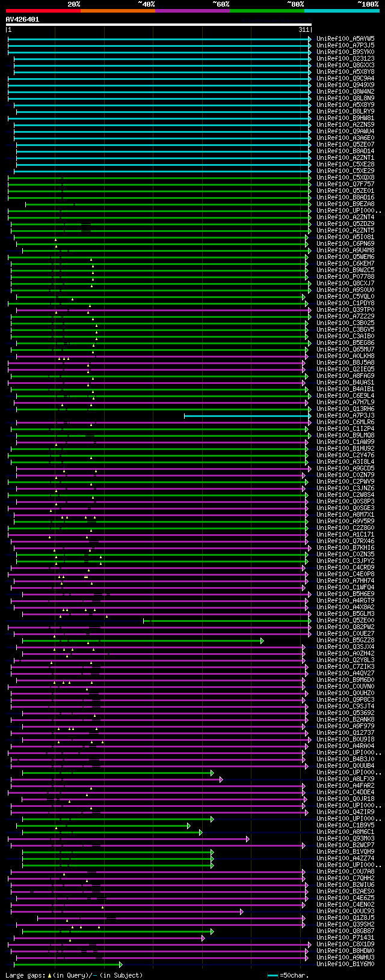Select the UniRef100_A1C171 label
The image size is (385, 980).
pyautogui.click(x=345, y=534)
